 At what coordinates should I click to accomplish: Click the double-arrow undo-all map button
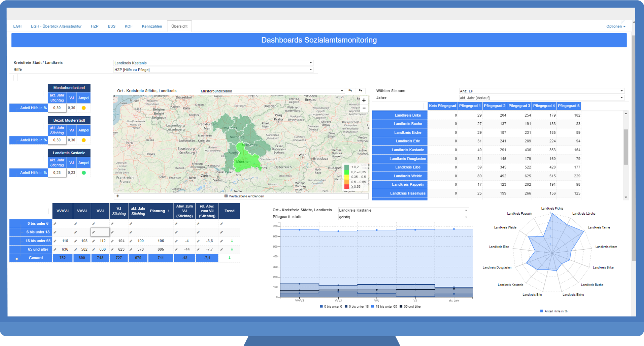click(350, 91)
